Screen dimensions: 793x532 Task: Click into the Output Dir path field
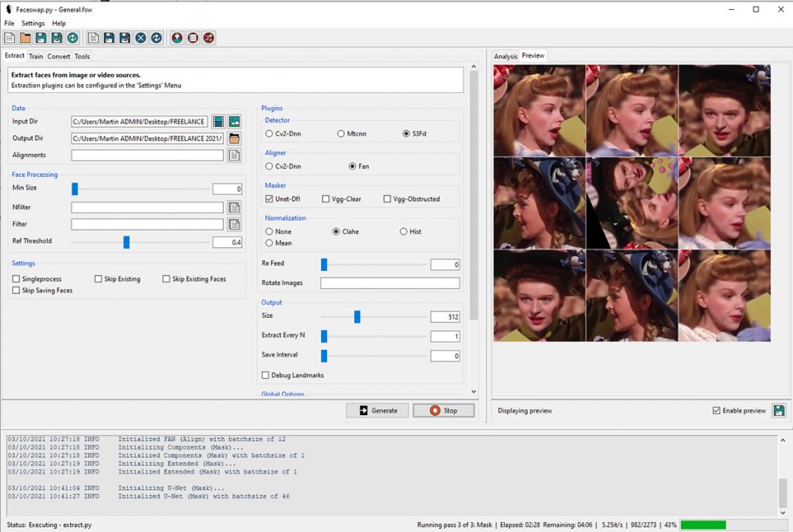(x=147, y=139)
